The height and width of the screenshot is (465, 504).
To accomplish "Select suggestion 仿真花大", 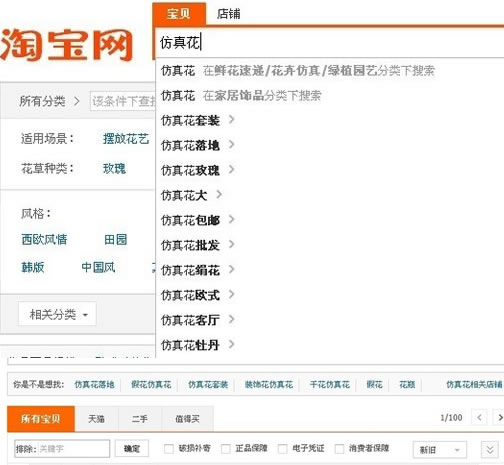I will [x=184, y=195].
